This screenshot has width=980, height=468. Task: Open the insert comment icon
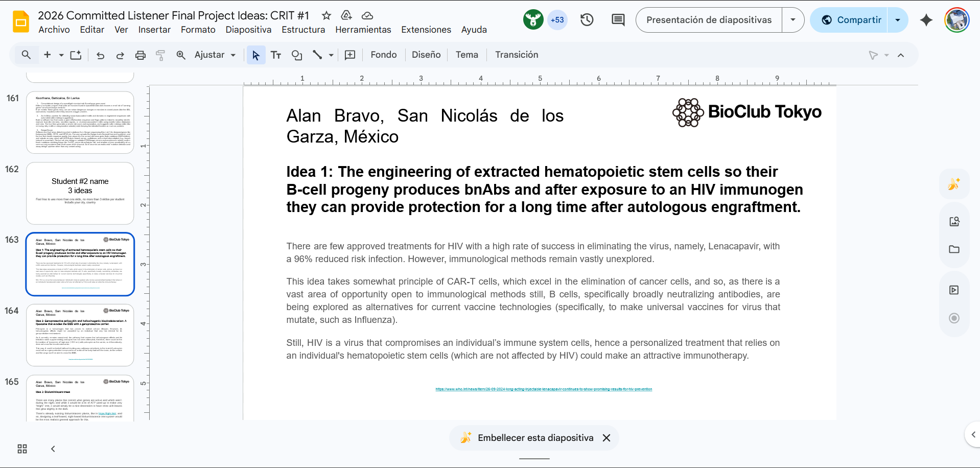tap(350, 55)
